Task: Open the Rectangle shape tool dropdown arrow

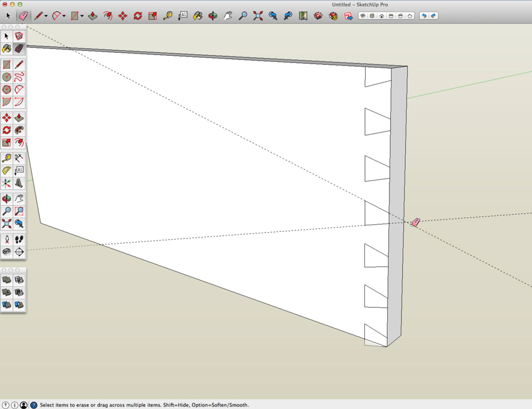Action: tap(81, 16)
